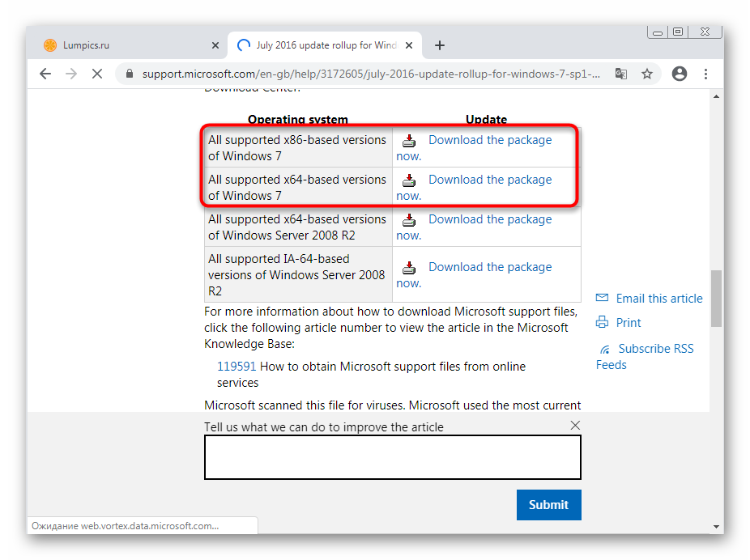Click the envelope email icon
Image resolution: width=750 pixels, height=560 pixels.
click(x=602, y=298)
